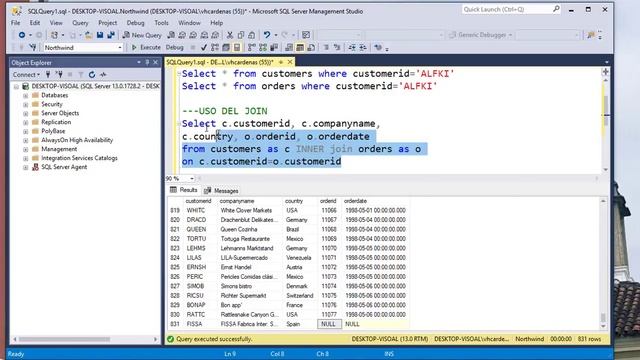Image resolution: width=640 pixels, height=360 pixels.
Task: Open Object Explorer window position dropdown arrow
Action: 139,62
